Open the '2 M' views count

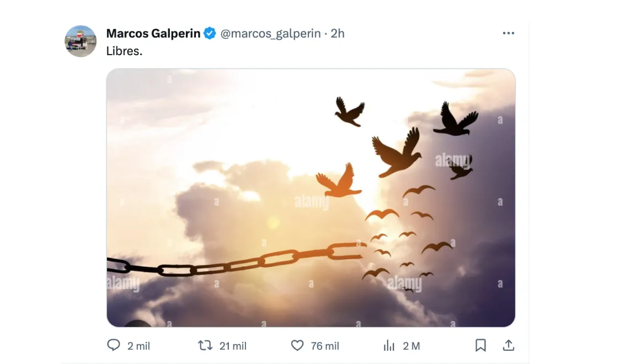coord(411,346)
